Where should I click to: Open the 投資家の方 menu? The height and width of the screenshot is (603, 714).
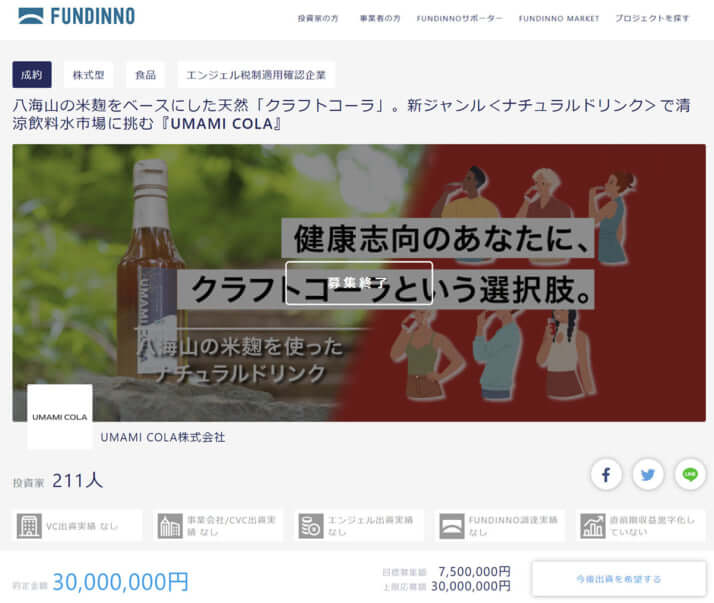tap(318, 18)
